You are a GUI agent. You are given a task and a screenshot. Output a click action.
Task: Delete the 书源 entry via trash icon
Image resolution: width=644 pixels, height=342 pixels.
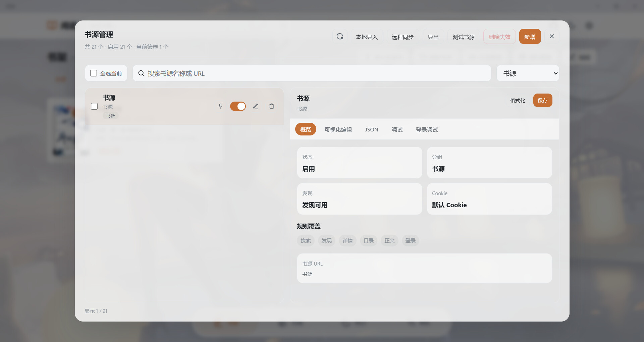tap(272, 106)
